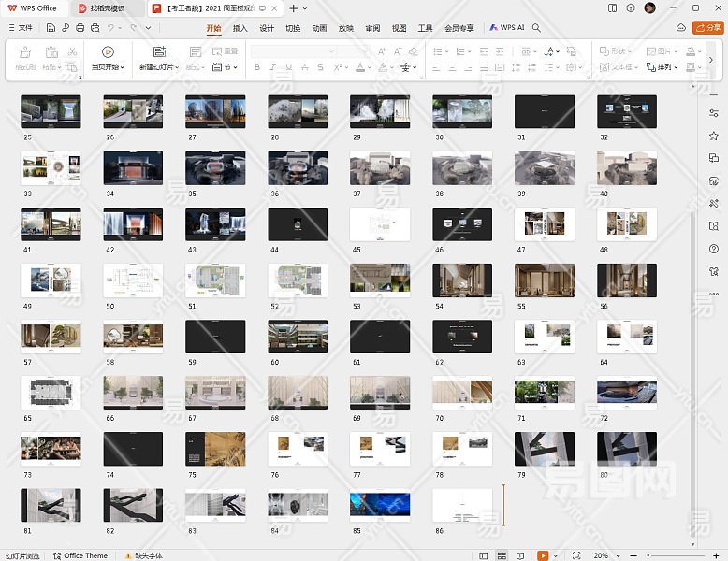
Task: Toggle italic text formatting
Action: coord(273,67)
